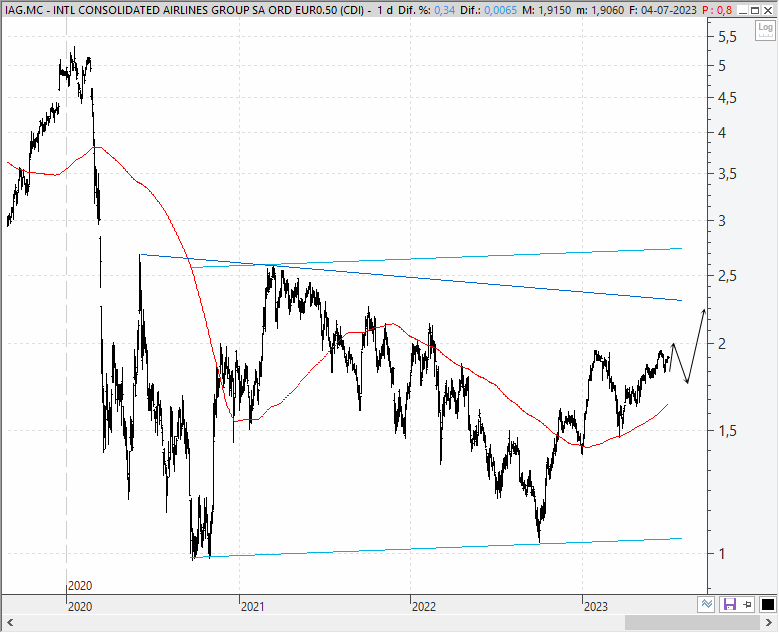Image resolution: width=779 pixels, height=633 pixels.
Task: Click the 1,5 price axis label
Action: click(x=728, y=431)
